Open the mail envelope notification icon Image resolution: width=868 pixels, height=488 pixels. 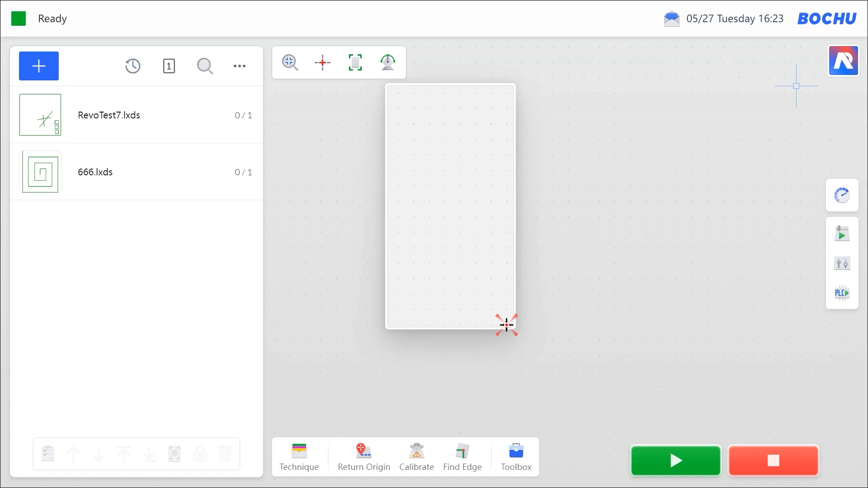(672, 19)
